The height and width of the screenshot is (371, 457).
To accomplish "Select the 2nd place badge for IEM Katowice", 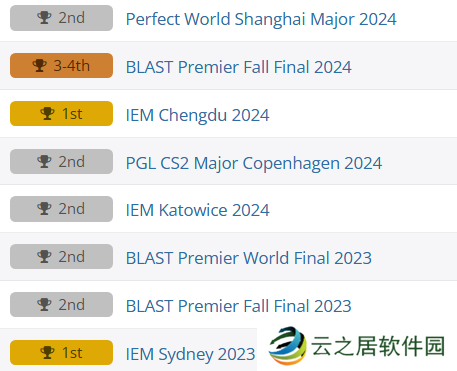I will 61,209.
